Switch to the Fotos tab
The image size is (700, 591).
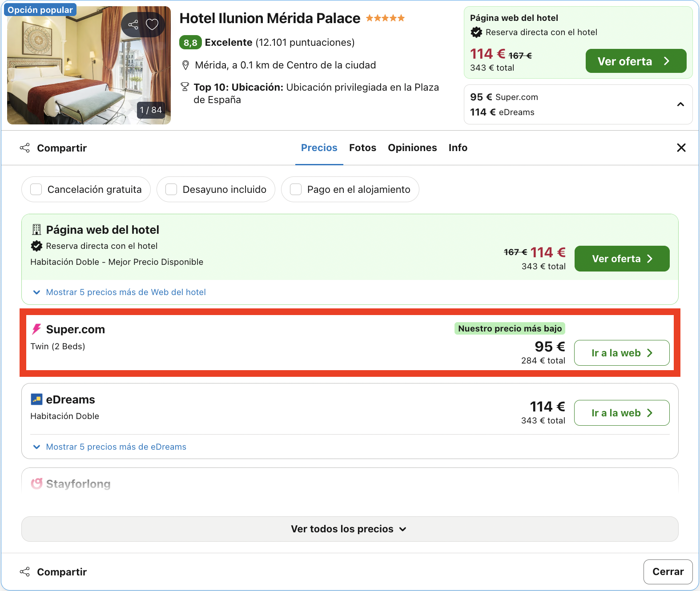coord(362,148)
